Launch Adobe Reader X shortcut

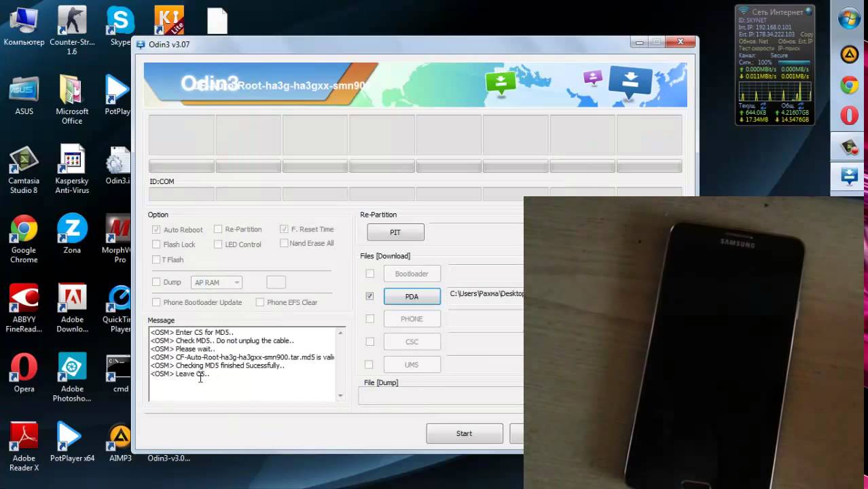24,447
